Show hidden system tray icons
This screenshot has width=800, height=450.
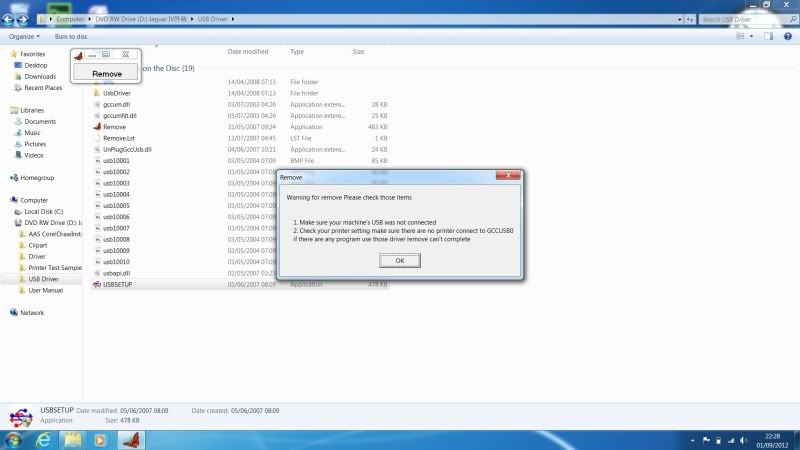point(692,440)
